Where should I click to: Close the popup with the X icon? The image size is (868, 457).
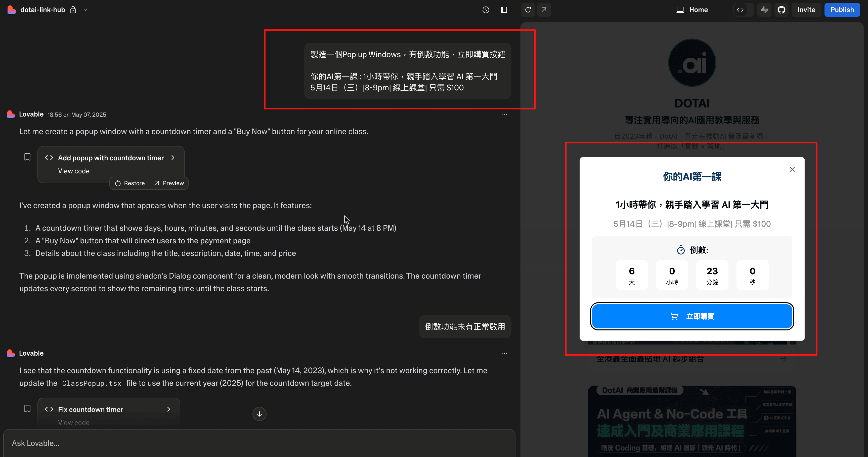point(792,169)
